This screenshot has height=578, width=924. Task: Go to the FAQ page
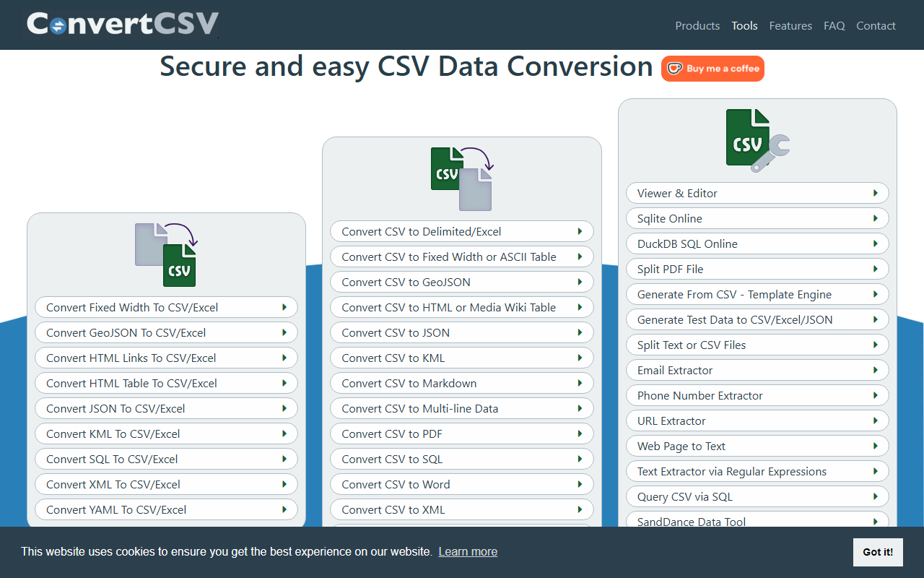tap(834, 25)
